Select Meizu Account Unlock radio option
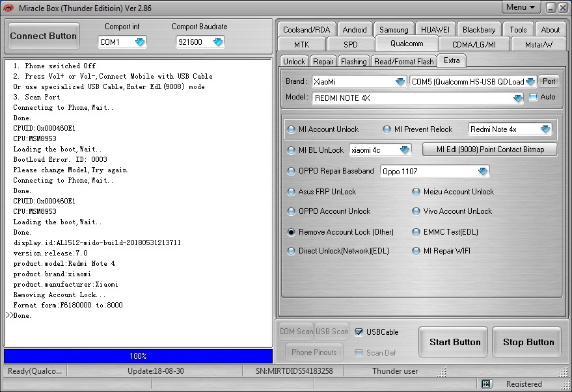This screenshot has width=572, height=392. tap(416, 192)
